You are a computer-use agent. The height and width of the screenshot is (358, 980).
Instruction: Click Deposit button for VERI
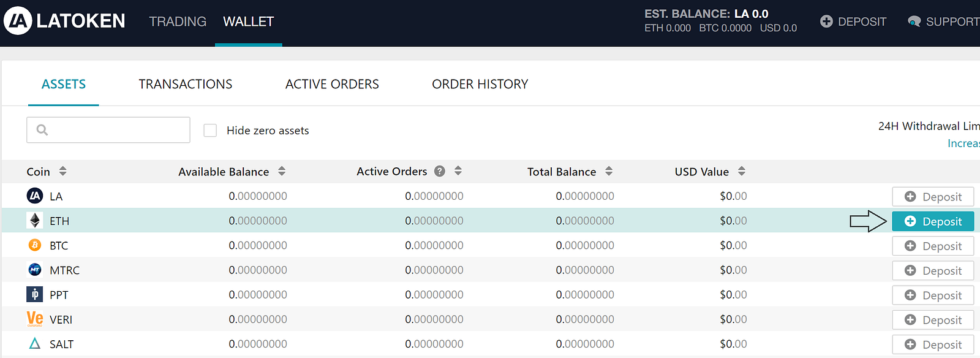pos(933,319)
